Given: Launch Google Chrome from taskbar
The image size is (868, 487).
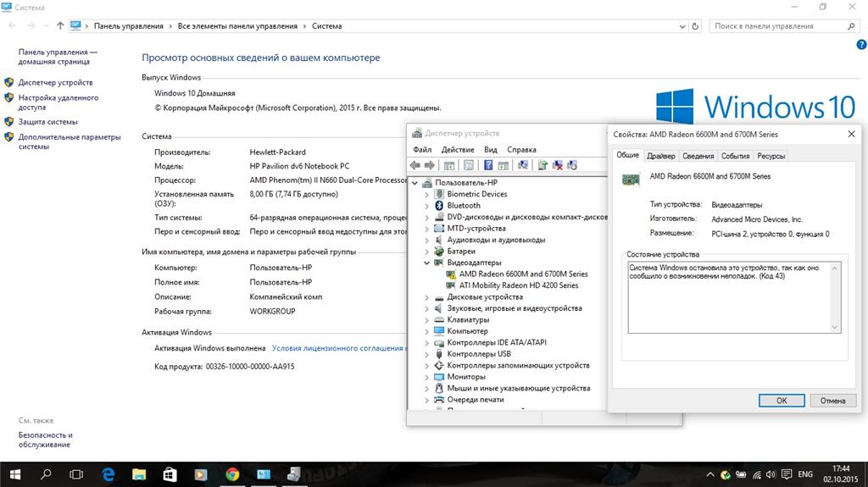Looking at the screenshot, I should pos(232,474).
